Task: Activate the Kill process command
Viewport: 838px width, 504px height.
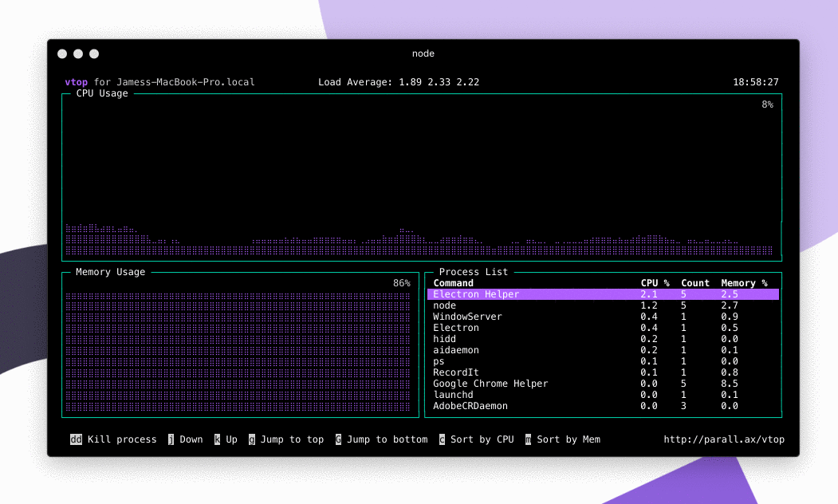Action: tap(113, 439)
